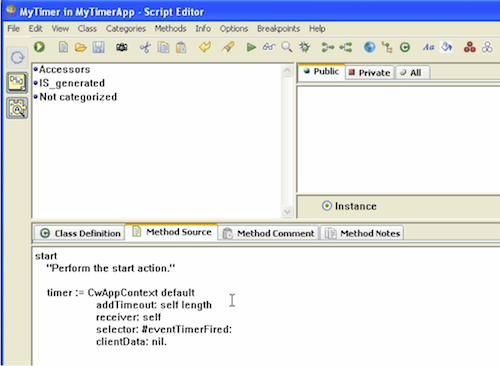
Task: Select the Method Source tab
Action: [x=172, y=232]
